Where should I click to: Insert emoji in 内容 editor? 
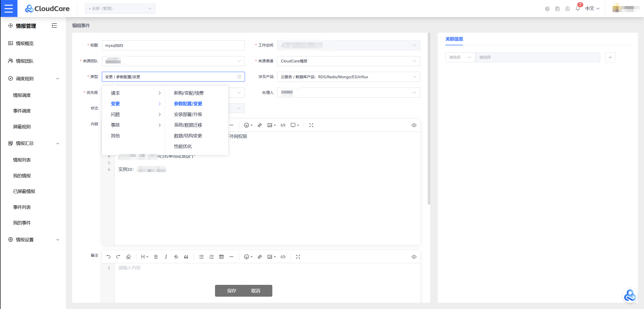point(248,125)
